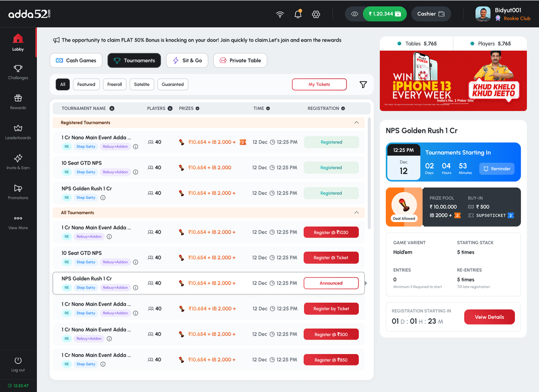539x392 pixels.
Task: Sort by Registration column indicator
Action: pos(343,108)
